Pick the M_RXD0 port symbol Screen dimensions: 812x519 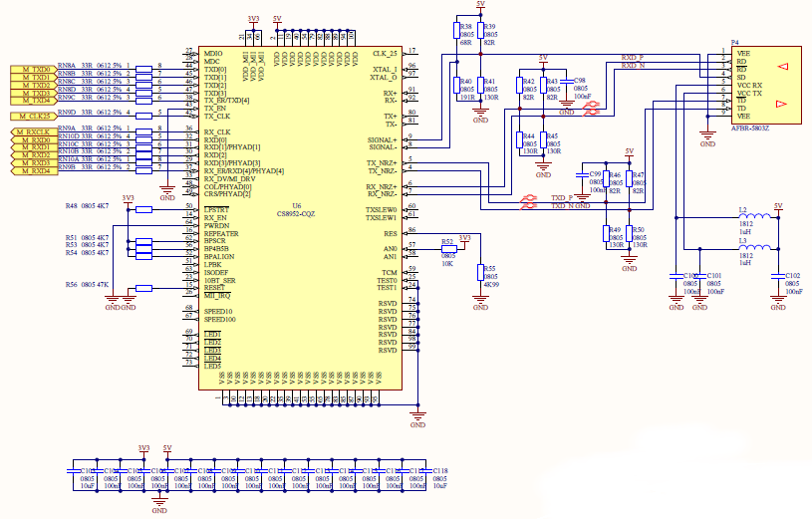click(x=34, y=139)
